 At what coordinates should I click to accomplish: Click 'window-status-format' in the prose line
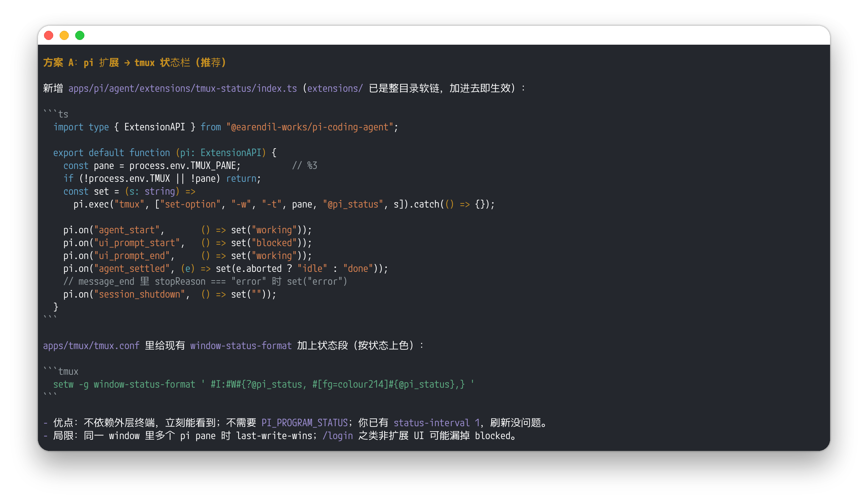click(241, 346)
